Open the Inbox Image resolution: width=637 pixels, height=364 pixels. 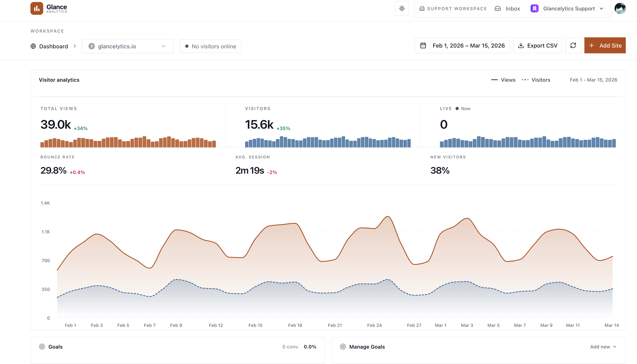coord(508,9)
